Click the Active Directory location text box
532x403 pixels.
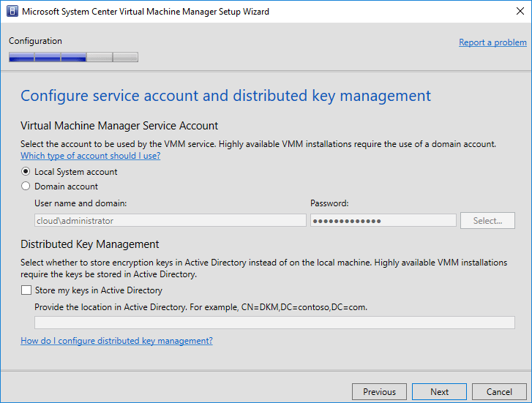coord(274,323)
